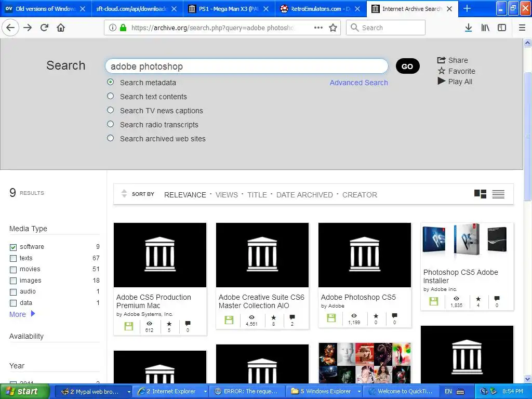The image size is (532, 399).
Task: Click views eye icon on Creative Suite CS6 card
Action: tap(251, 317)
